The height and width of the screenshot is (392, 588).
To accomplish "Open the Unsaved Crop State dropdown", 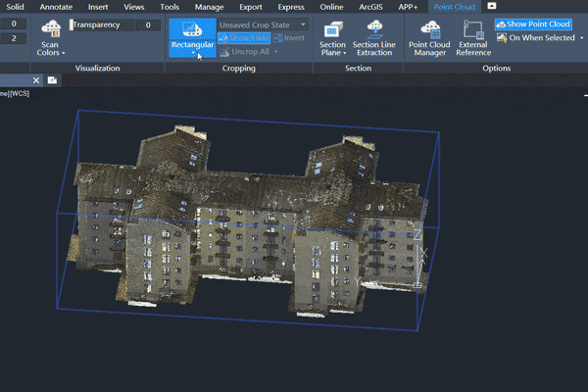I will point(263,24).
